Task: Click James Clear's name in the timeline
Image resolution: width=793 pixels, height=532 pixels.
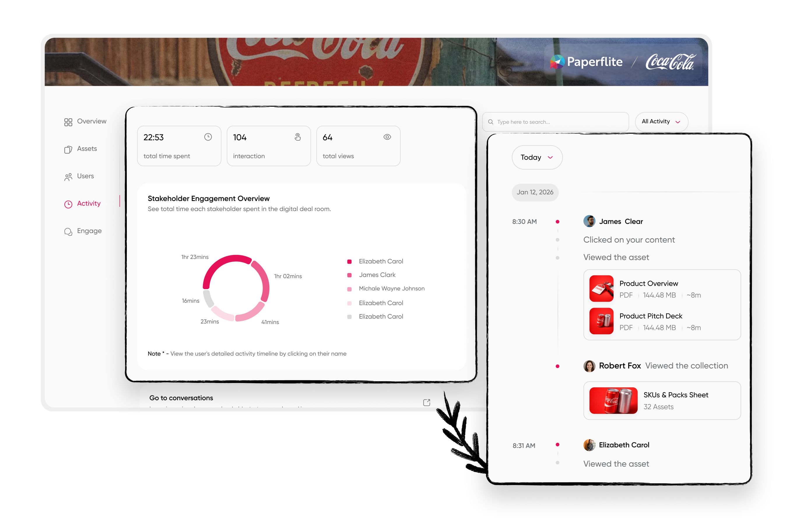Action: (621, 222)
